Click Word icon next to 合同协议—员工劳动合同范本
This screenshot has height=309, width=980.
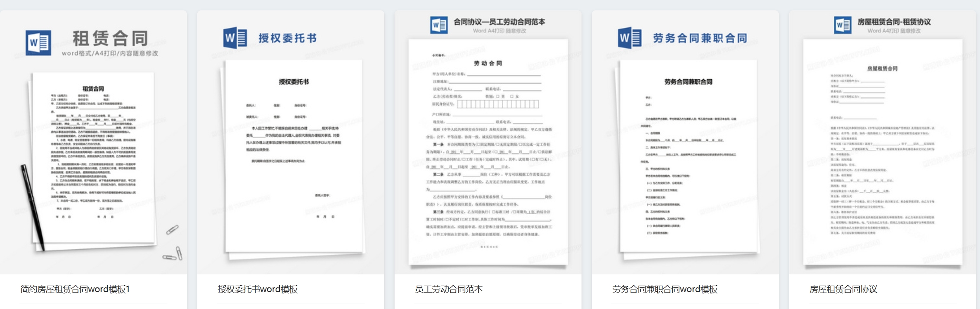tap(439, 25)
